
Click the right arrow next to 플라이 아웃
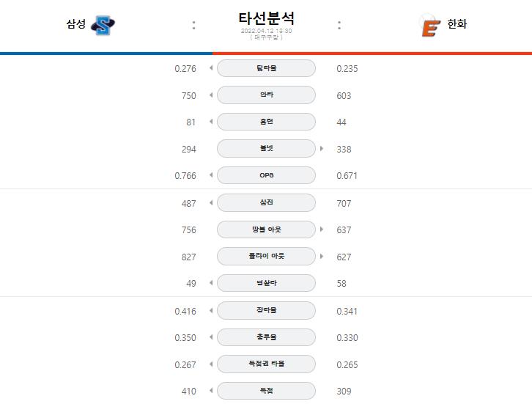tap(322, 256)
